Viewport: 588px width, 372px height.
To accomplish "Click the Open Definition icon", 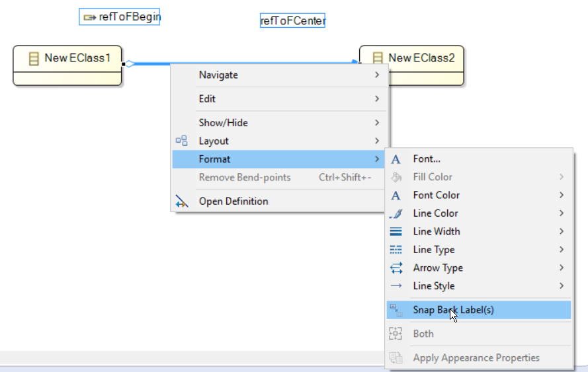I will tap(181, 202).
